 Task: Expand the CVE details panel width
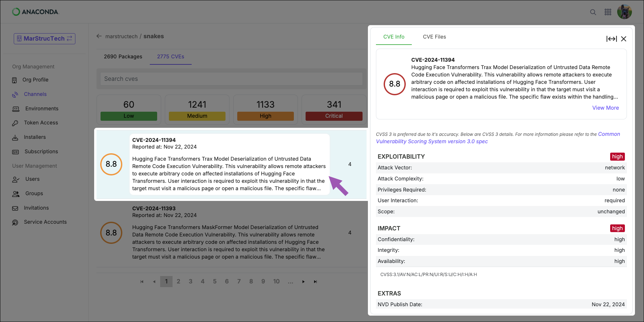pos(611,39)
